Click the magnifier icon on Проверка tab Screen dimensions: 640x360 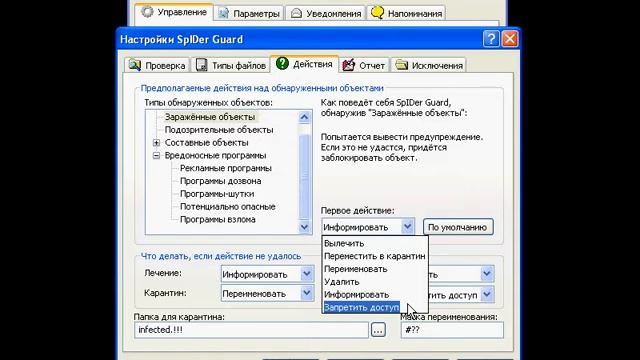tap(135, 65)
